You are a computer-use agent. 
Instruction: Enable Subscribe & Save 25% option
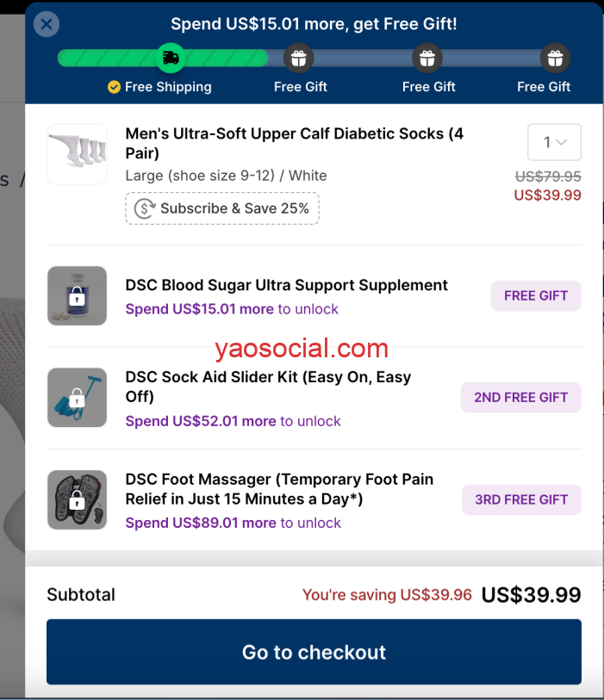tap(222, 208)
